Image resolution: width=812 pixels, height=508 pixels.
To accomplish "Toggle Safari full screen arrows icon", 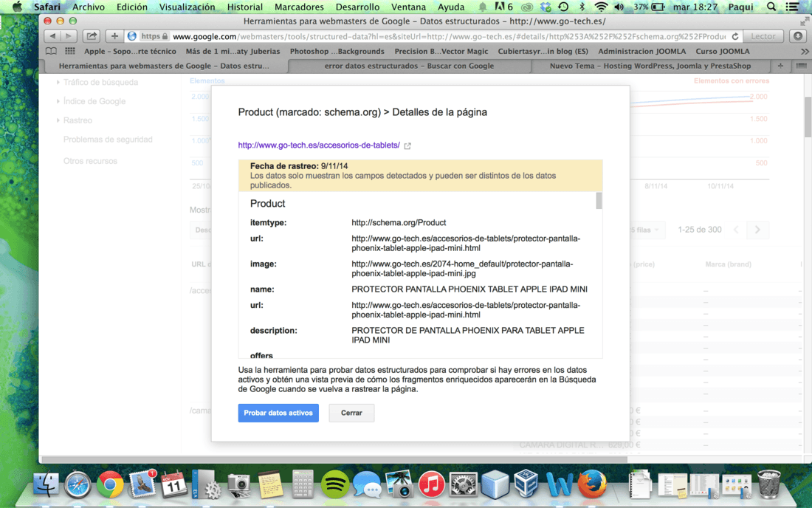I will (x=804, y=21).
